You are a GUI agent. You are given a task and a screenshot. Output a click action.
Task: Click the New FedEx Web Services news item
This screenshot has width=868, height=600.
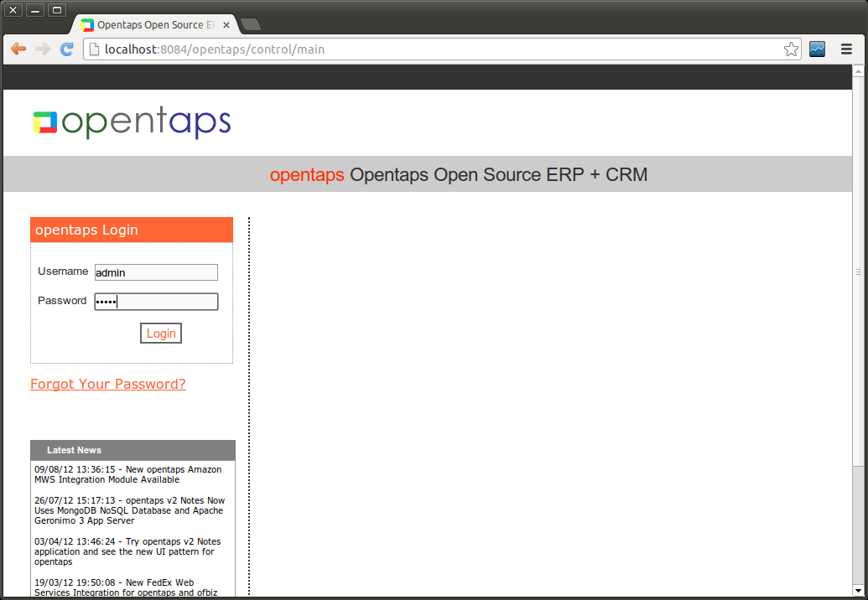click(x=126, y=587)
